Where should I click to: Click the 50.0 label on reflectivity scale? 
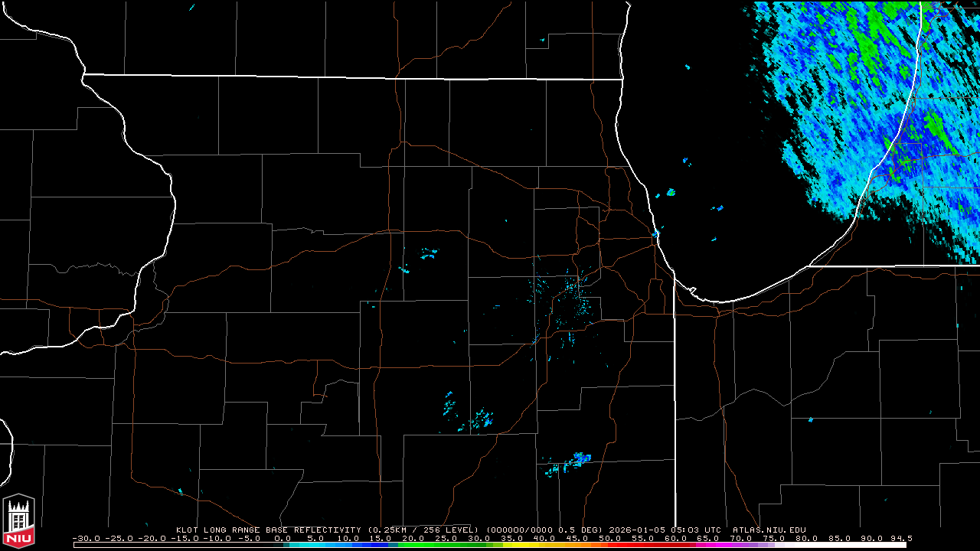(610, 539)
